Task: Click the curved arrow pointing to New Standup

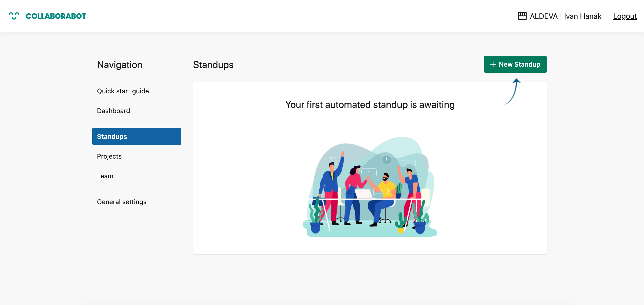Action: [512, 91]
